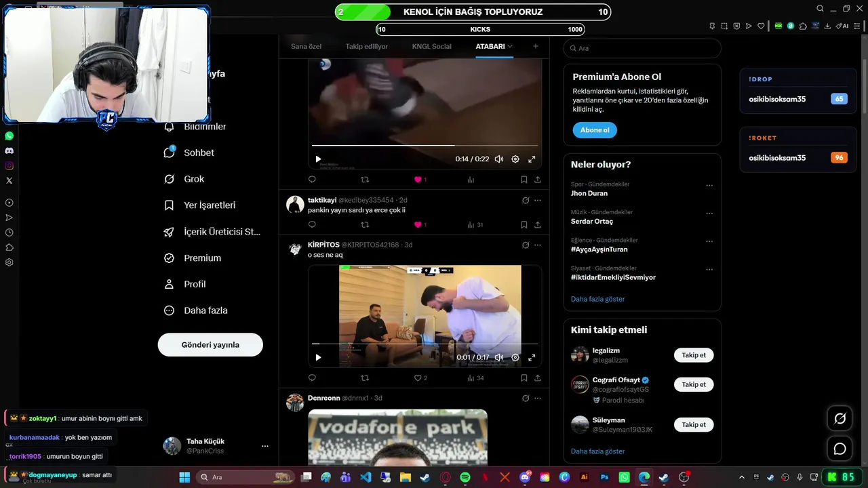Screen dimensions: 868x488
Task: Open Discord in the browser sidebar
Action: pyautogui.click(x=9, y=150)
